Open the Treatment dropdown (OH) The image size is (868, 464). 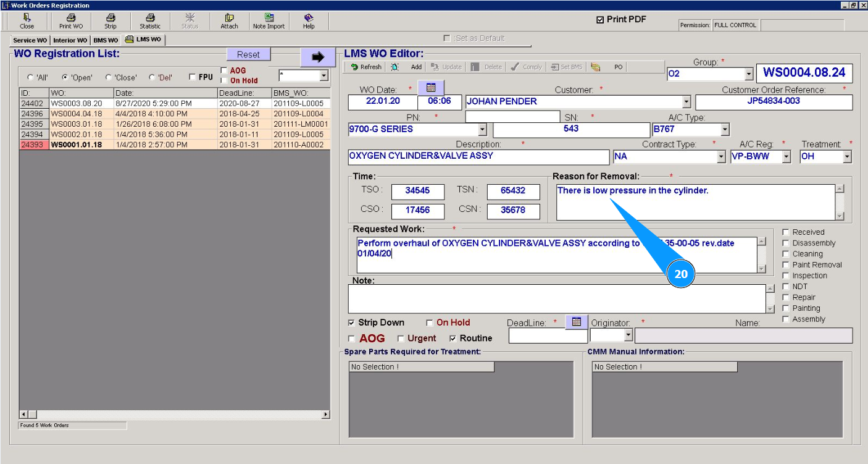847,157
